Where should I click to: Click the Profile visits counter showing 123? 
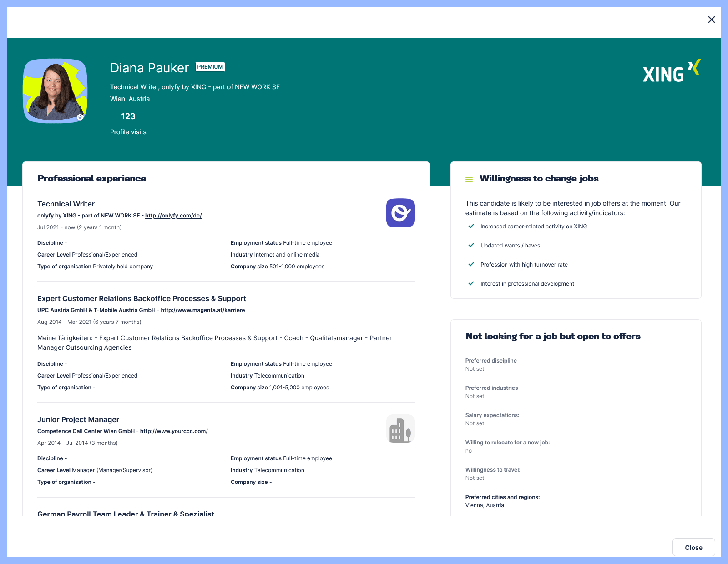tap(128, 116)
